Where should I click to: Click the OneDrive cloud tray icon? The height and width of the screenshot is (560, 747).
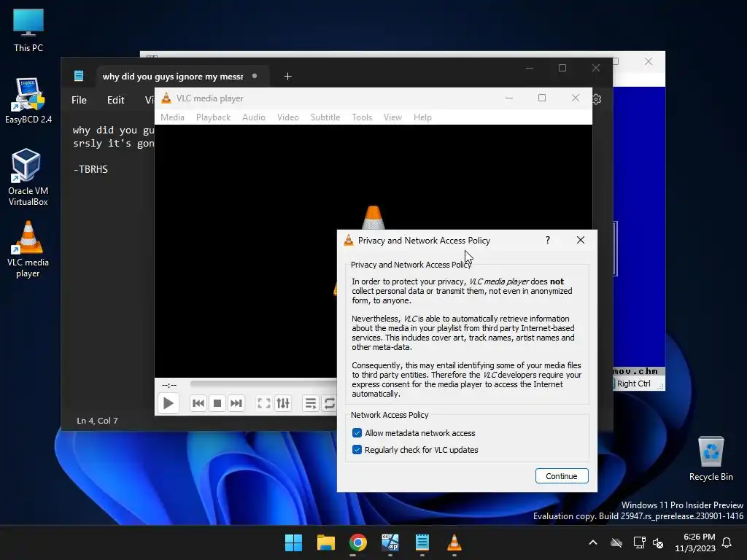click(616, 542)
